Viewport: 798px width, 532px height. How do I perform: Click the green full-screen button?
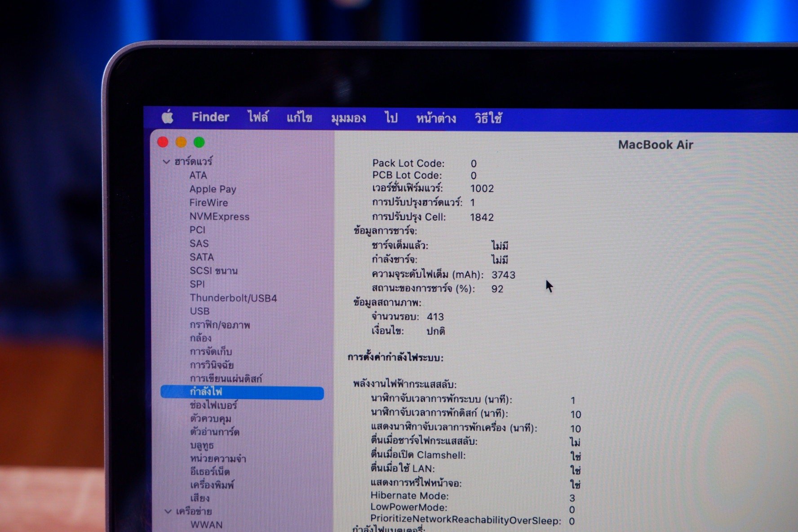point(199,142)
